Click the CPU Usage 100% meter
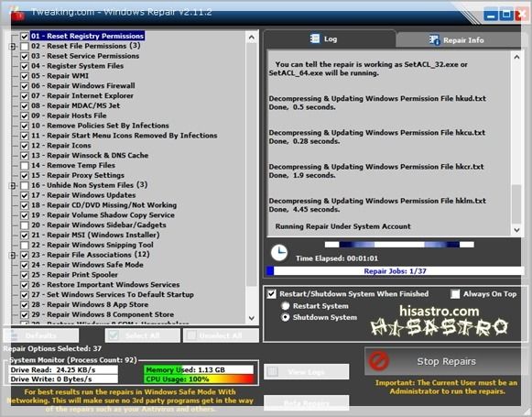This screenshot has height=417, width=532. 199,379
